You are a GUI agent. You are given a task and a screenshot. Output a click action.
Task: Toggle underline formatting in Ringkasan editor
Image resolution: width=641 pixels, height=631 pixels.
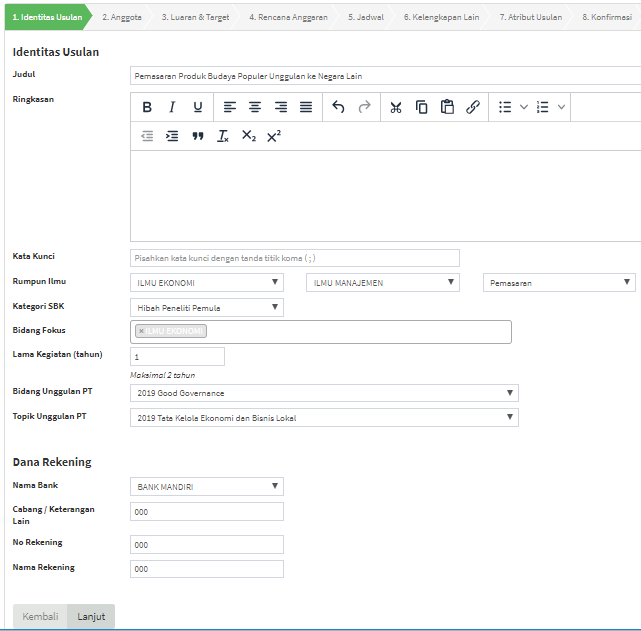pyautogui.click(x=198, y=107)
